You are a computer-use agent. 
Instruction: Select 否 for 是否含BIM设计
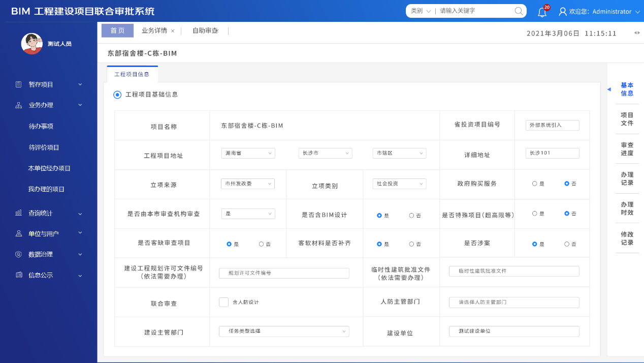[x=411, y=216]
